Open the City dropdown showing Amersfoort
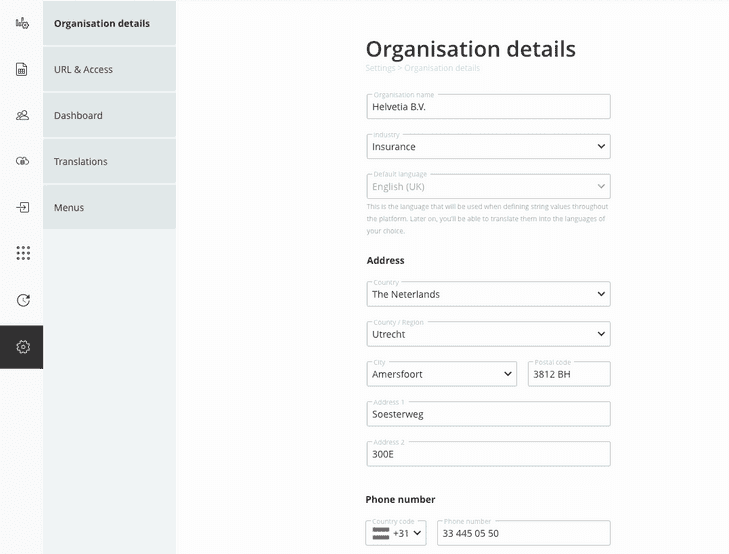Image resolution: width=729 pixels, height=554 pixels. [442, 374]
